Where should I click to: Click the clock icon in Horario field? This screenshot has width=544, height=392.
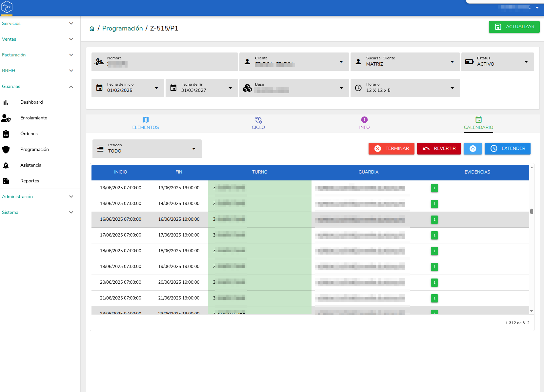coord(358,88)
